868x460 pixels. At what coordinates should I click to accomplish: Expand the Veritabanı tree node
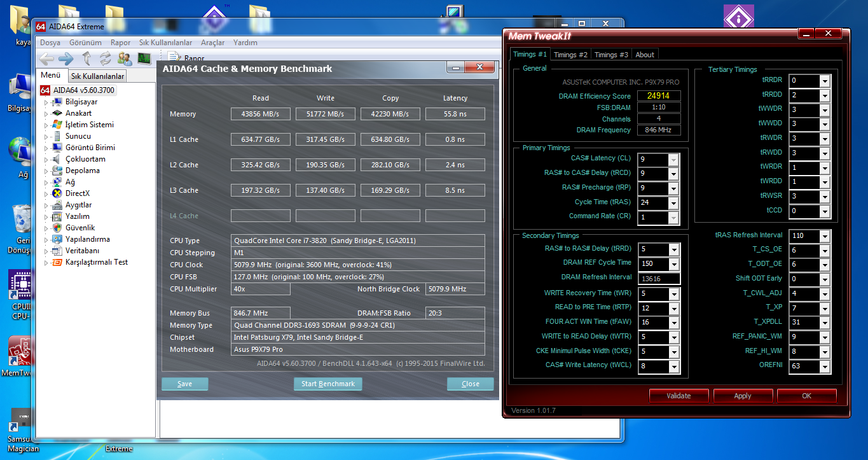tap(46, 251)
